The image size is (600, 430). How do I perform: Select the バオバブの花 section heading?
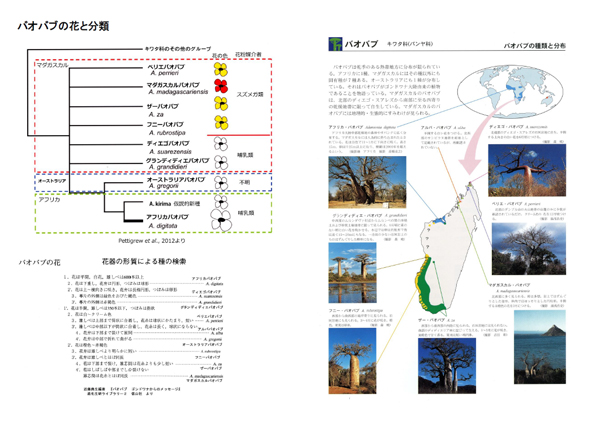pyautogui.click(x=39, y=262)
